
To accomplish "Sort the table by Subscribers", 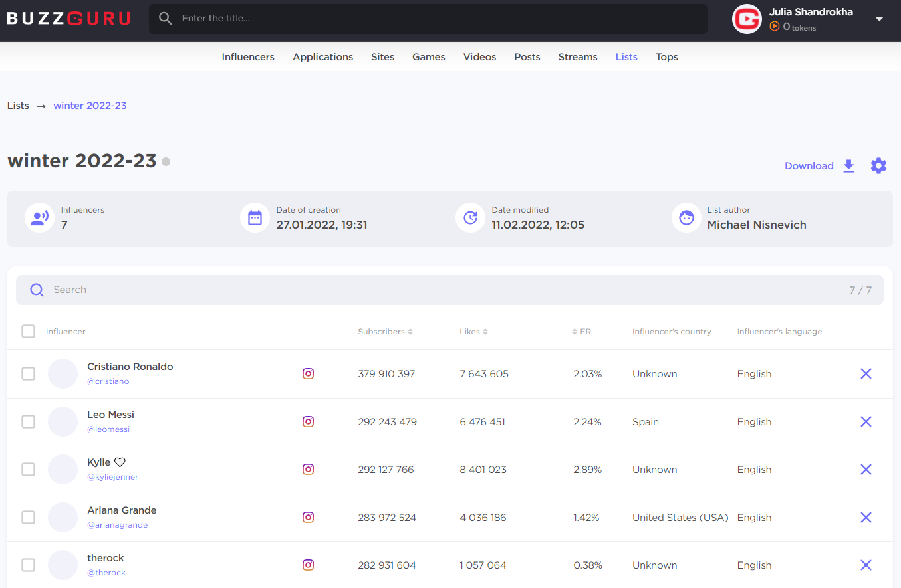I will click(386, 332).
